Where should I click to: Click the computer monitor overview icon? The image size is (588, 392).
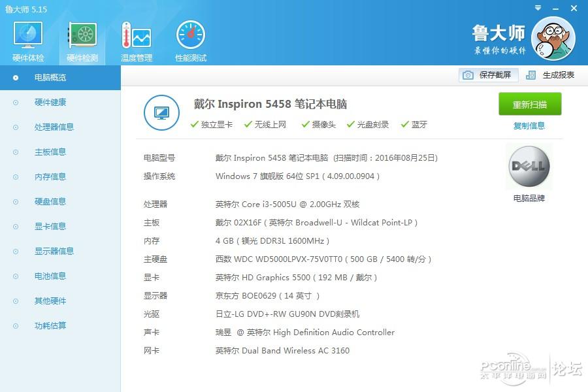(161, 112)
